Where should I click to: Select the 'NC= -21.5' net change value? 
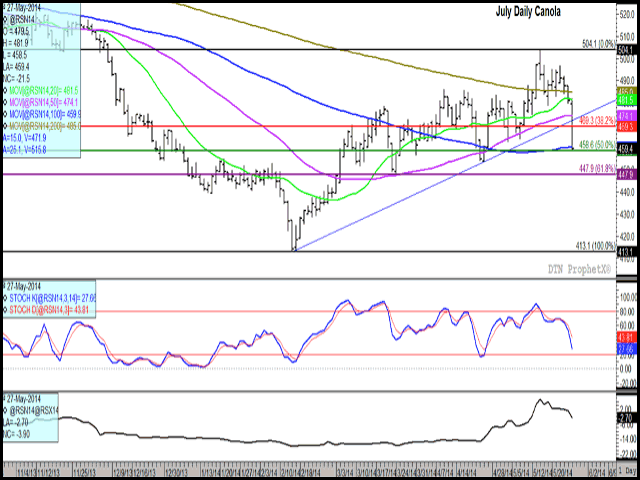18,79
